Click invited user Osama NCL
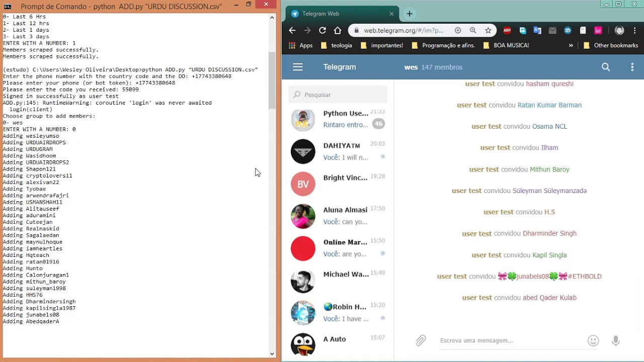This screenshot has height=362, width=644. [549, 126]
